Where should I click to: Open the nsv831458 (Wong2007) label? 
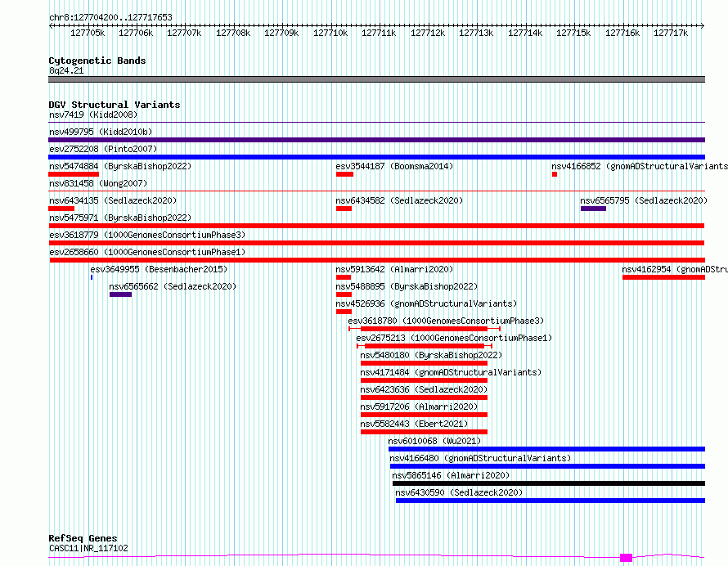coord(98,183)
